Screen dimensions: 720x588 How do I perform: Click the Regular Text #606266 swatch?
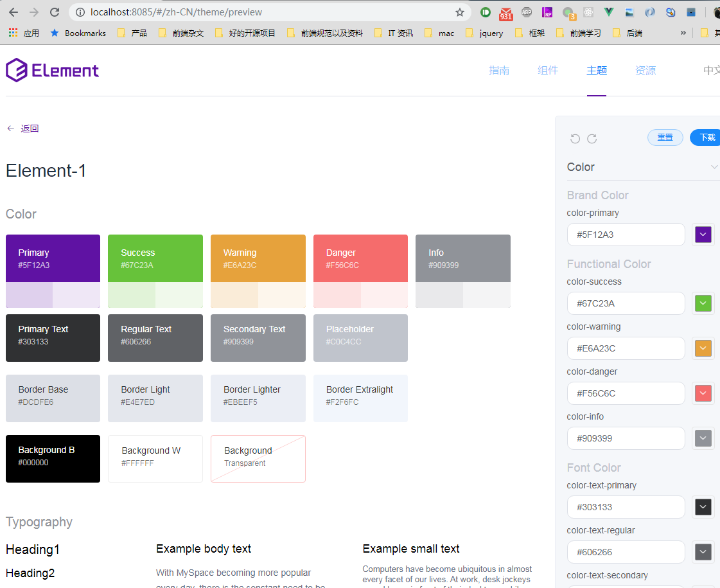[155, 337]
